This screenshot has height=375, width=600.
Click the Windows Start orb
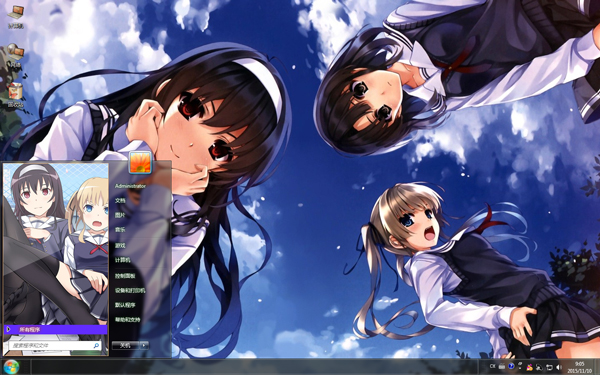click(11, 367)
